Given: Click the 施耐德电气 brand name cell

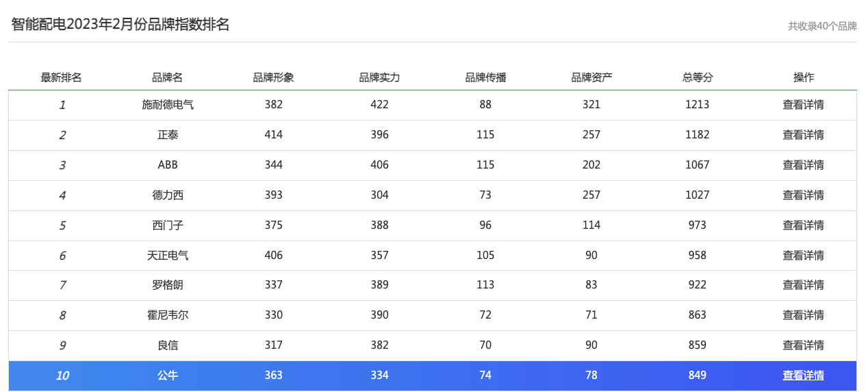Looking at the screenshot, I should pos(168,105).
